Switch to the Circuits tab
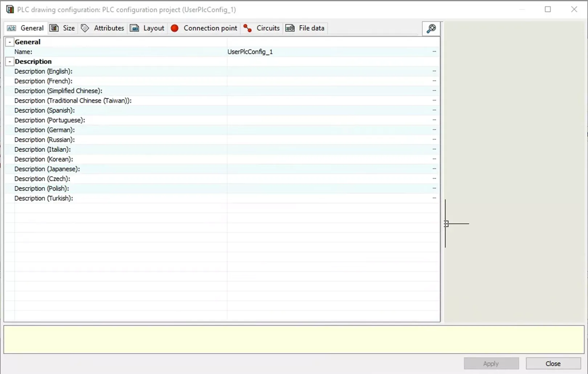Screen dimensions: 588x374 tap(261, 28)
